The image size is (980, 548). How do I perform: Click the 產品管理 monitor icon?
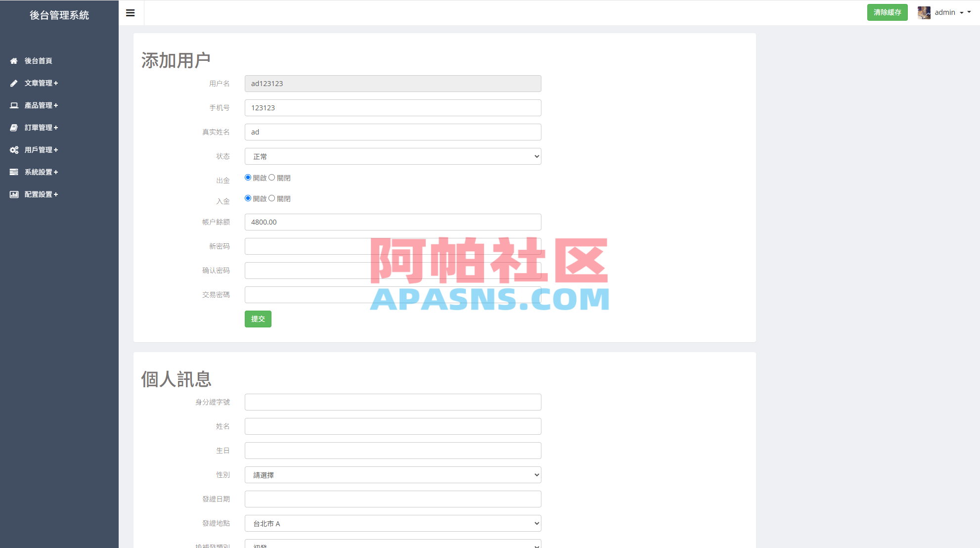14,105
